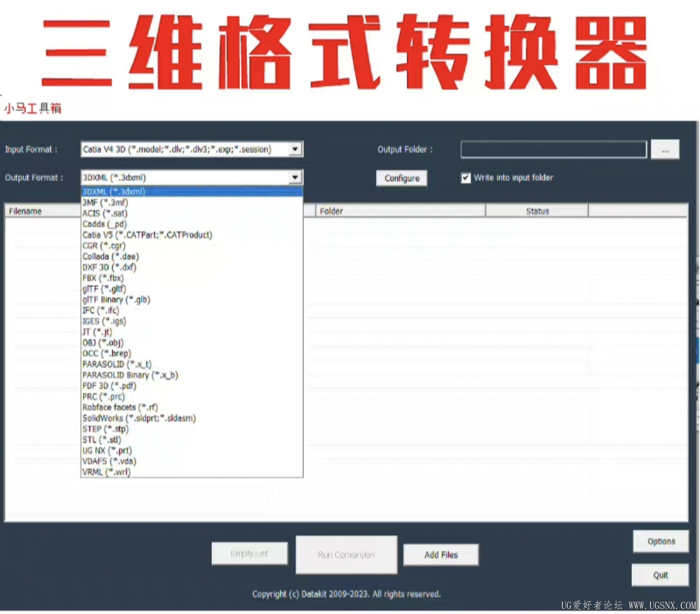Screen dimensions: 700x614
Task: Select STEP (*.stp) format
Action: (191, 429)
